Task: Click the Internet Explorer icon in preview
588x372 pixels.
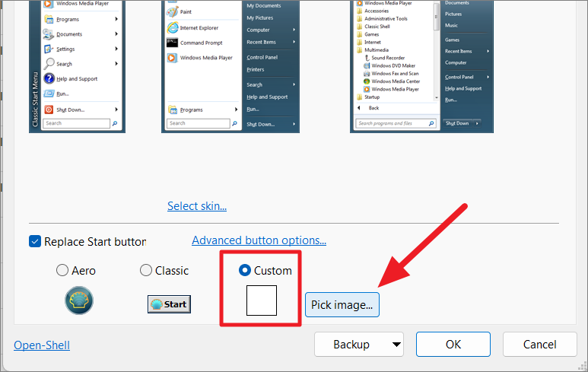Action: click(173, 27)
